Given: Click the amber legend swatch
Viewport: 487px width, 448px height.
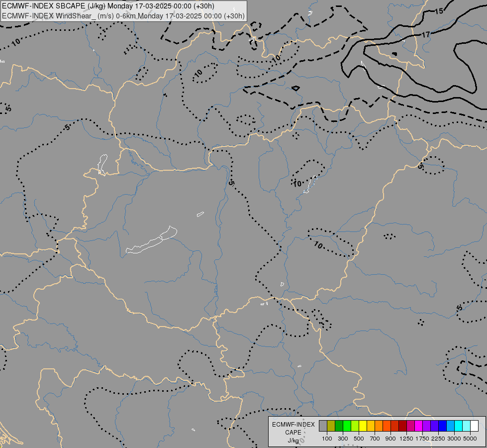Looking at the screenshot, I should tap(371, 426).
